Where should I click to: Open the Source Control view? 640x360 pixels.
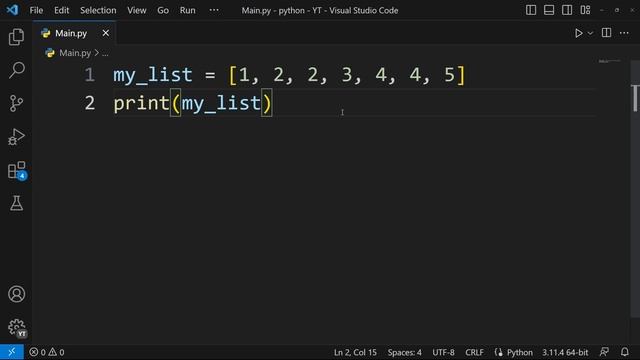click(x=16, y=103)
